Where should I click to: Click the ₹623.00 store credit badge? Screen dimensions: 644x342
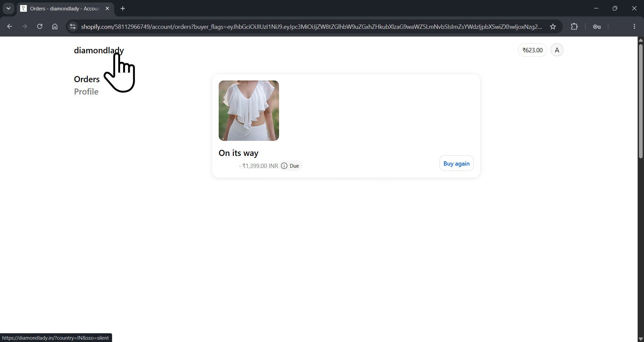[532, 50]
